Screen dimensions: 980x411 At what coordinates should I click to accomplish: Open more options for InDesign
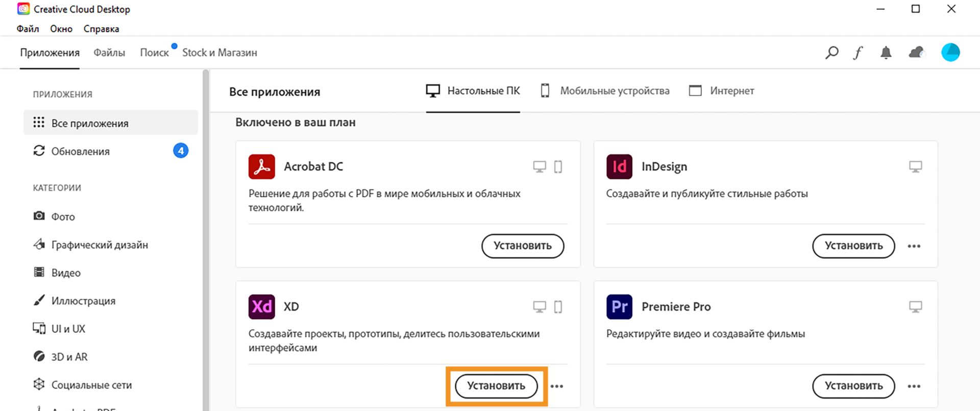914,247
